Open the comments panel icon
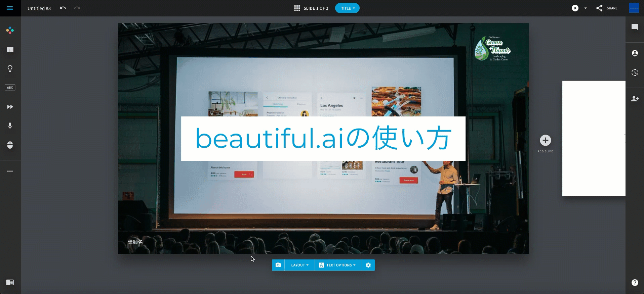Image resolution: width=644 pixels, height=294 pixels. tap(635, 27)
